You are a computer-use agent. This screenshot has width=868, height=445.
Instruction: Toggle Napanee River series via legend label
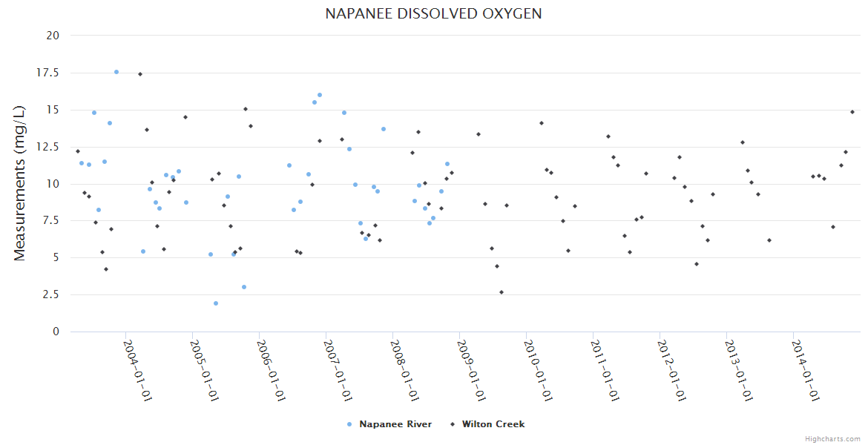[395, 424]
